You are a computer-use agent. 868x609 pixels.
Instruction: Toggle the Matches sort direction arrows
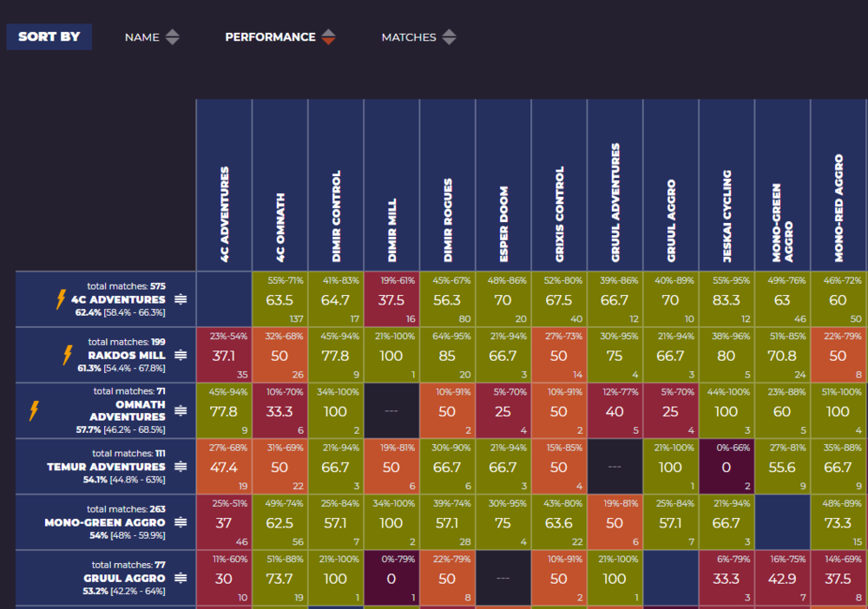point(449,37)
